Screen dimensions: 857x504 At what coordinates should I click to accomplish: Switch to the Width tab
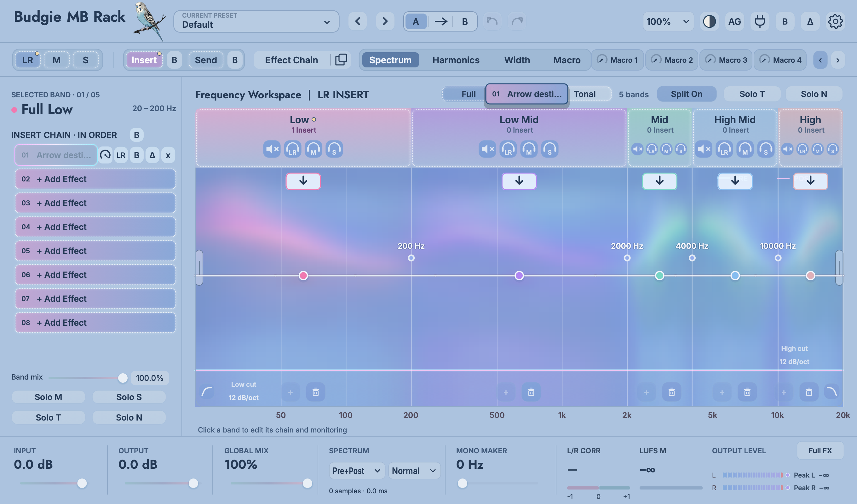click(x=517, y=60)
